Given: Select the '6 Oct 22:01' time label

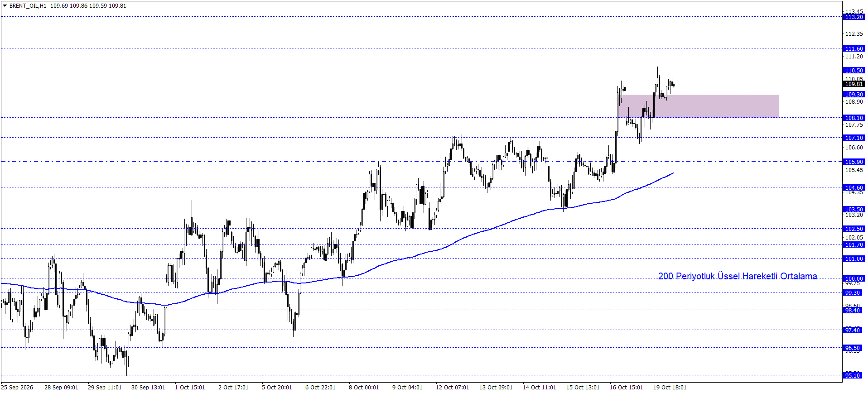Looking at the screenshot, I should point(320,388).
